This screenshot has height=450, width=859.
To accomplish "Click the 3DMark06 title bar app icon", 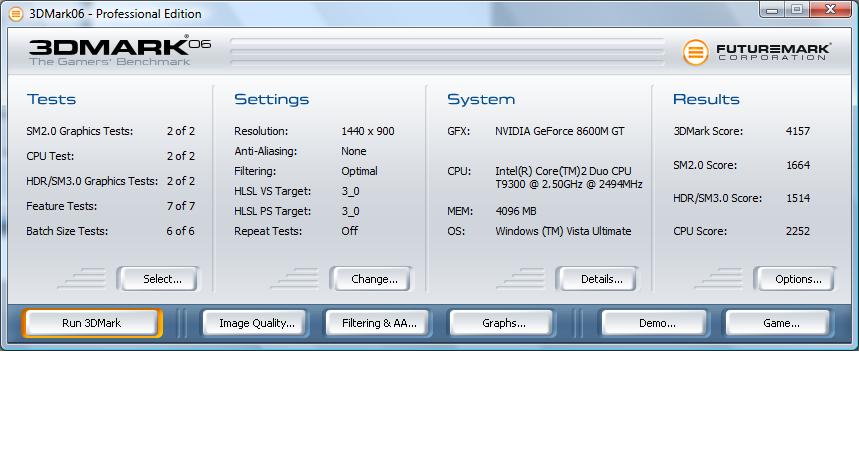I will (x=16, y=14).
